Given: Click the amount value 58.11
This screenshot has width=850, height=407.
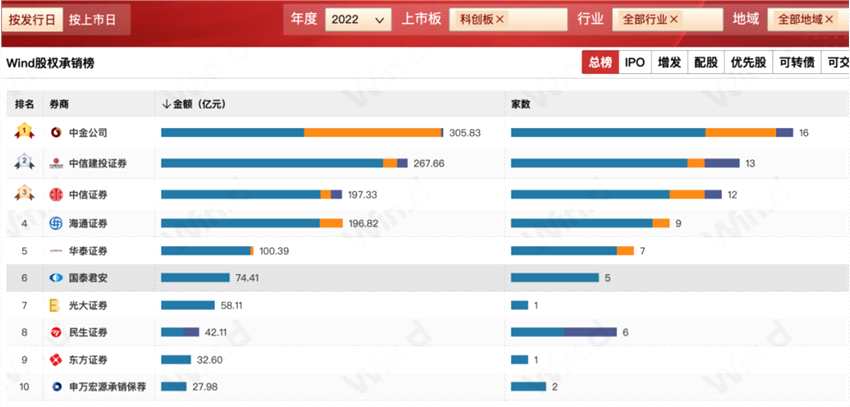Looking at the screenshot, I should (x=230, y=306).
